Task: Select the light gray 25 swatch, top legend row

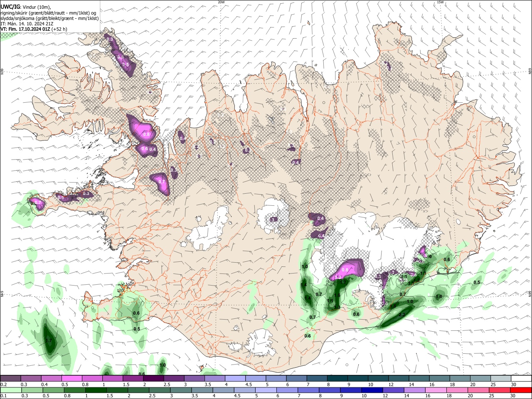Action: [x=501, y=378]
